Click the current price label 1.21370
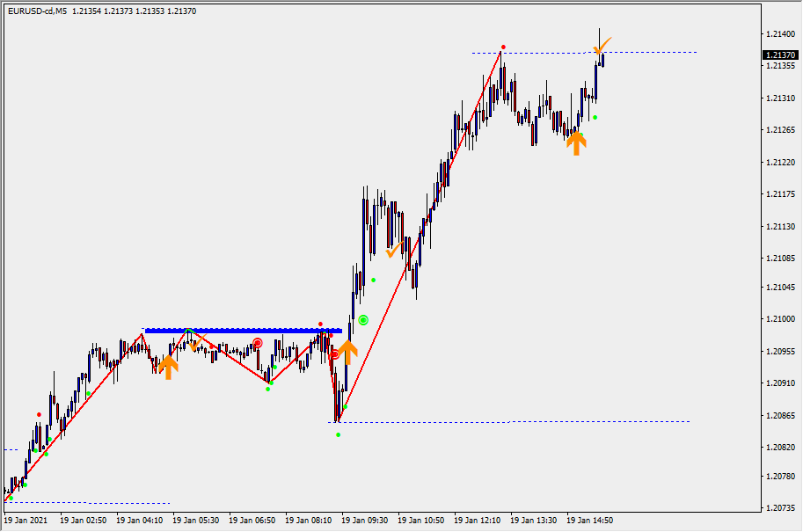 pyautogui.click(x=780, y=55)
